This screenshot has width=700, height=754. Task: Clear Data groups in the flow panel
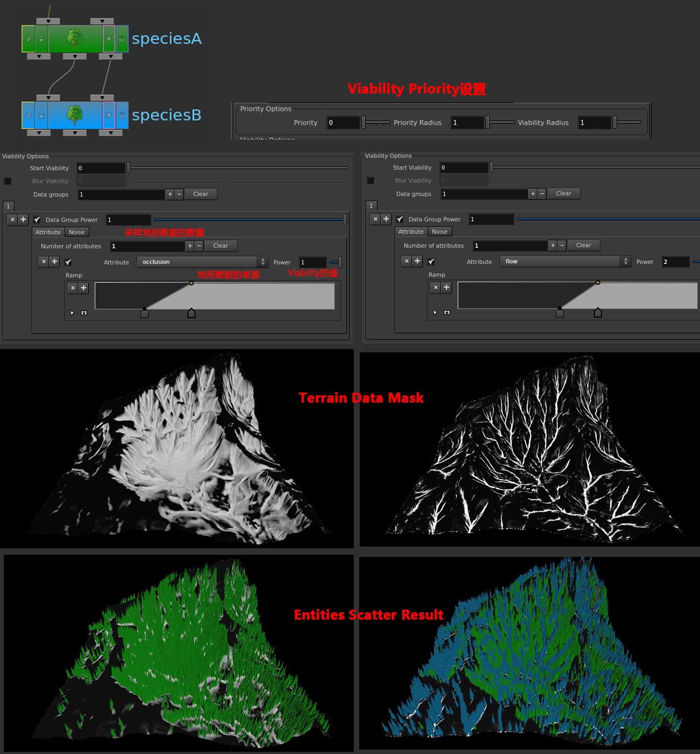click(x=564, y=193)
